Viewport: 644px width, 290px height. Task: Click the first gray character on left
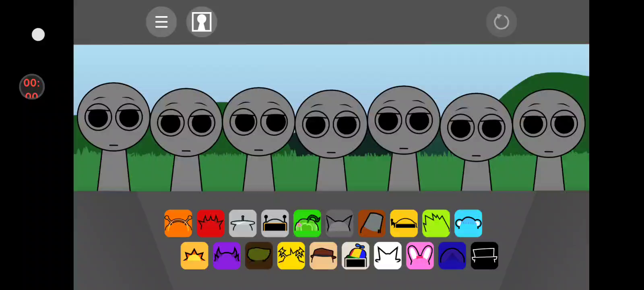(114, 121)
